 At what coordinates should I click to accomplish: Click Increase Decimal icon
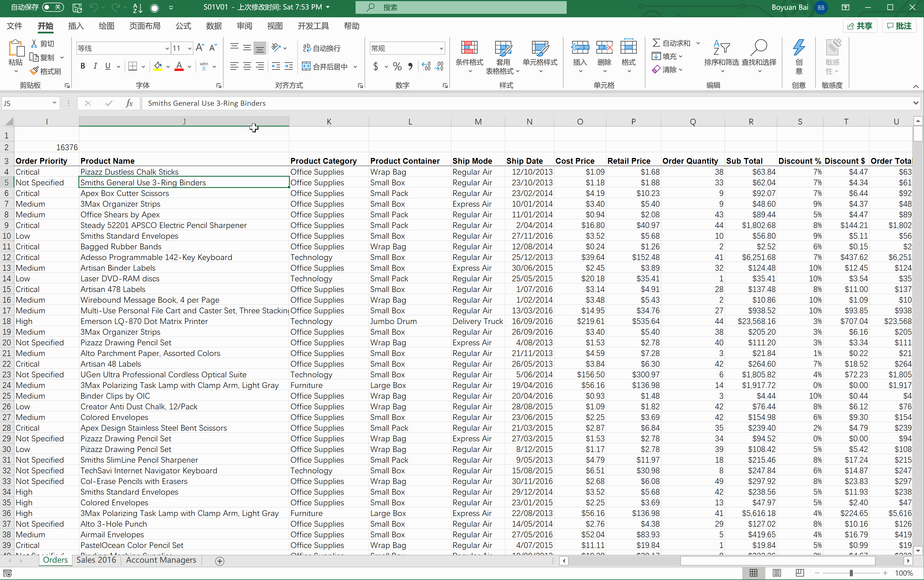426,66
